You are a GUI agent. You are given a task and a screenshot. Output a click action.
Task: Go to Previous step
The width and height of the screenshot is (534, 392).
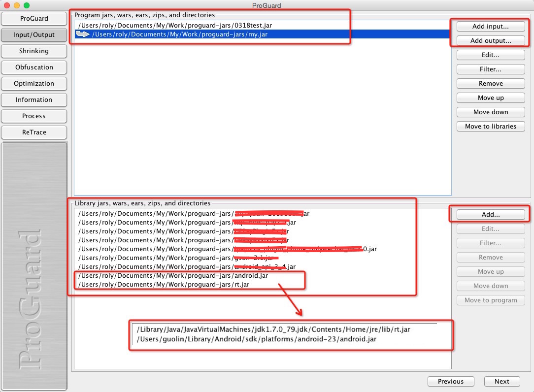tap(451, 382)
